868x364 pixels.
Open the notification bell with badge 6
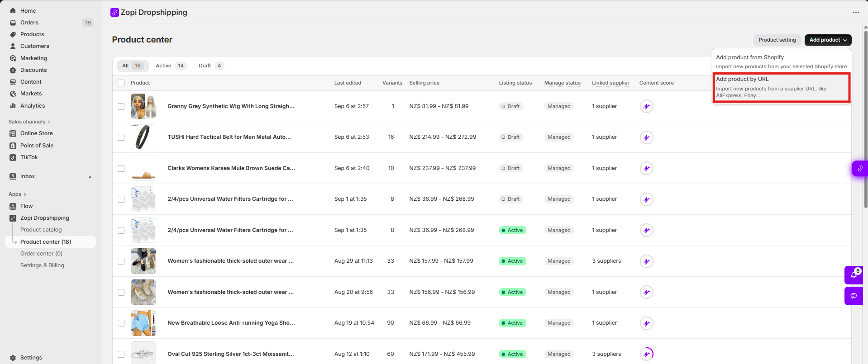tap(854, 275)
